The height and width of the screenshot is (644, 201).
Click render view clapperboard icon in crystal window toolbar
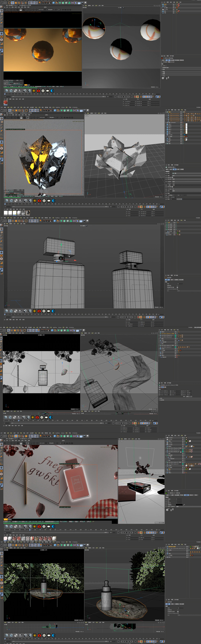pos(44,111)
